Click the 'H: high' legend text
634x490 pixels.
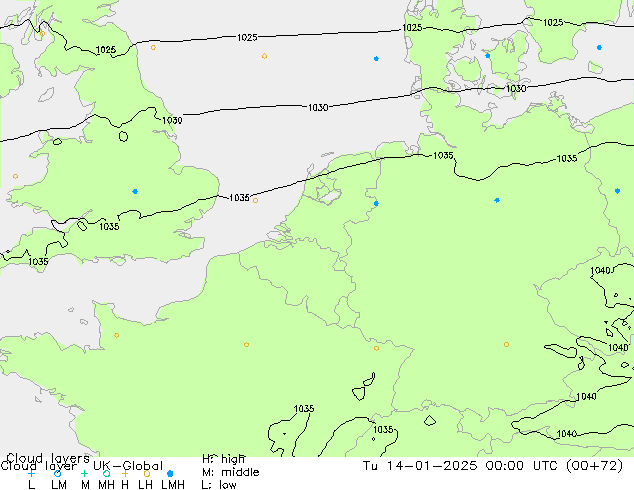pyautogui.click(x=224, y=459)
